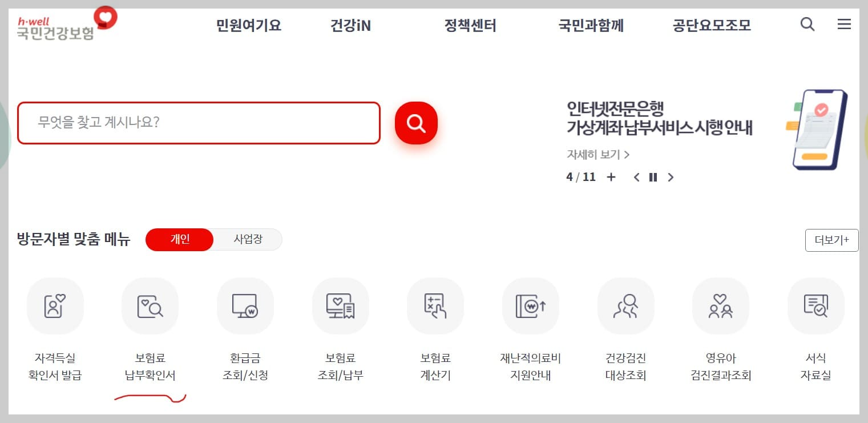Open 환급금 조회/신청 via its icon
Viewport: 868px width, 423px height.
(245, 306)
